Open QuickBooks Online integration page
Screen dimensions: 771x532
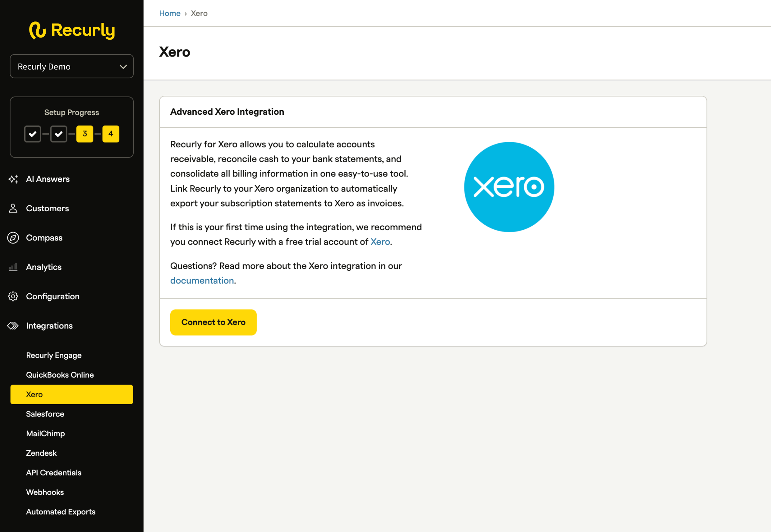60,375
